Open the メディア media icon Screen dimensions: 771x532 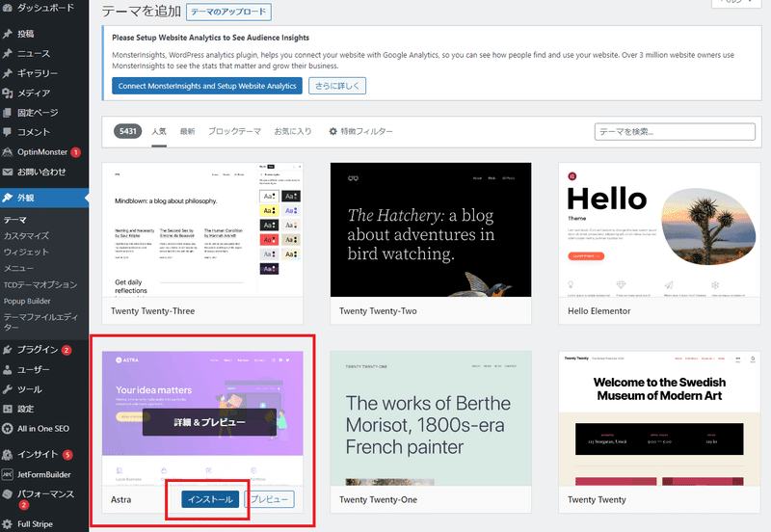pyautogui.click(x=7, y=93)
